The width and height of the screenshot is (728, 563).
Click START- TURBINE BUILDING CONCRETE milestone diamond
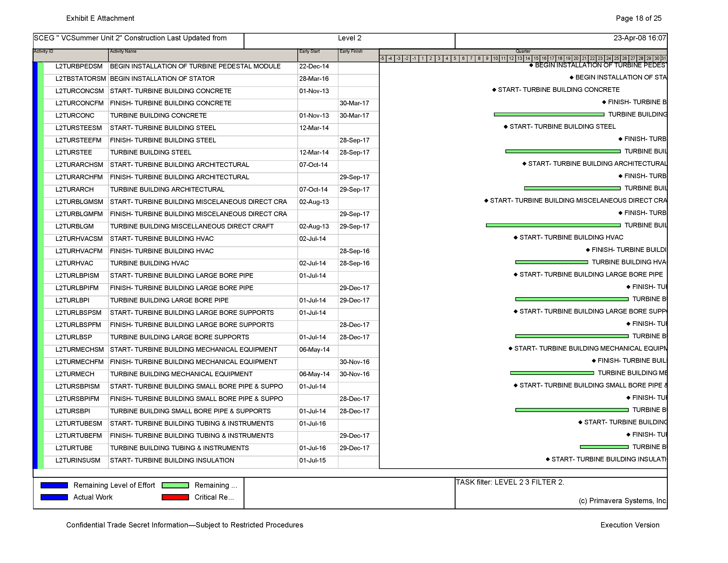[x=494, y=90]
